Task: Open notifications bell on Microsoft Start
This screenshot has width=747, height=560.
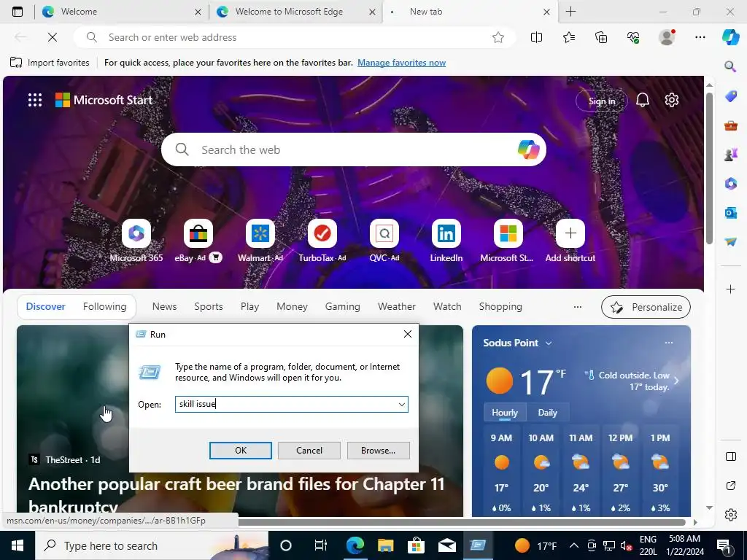Action: 642,100
